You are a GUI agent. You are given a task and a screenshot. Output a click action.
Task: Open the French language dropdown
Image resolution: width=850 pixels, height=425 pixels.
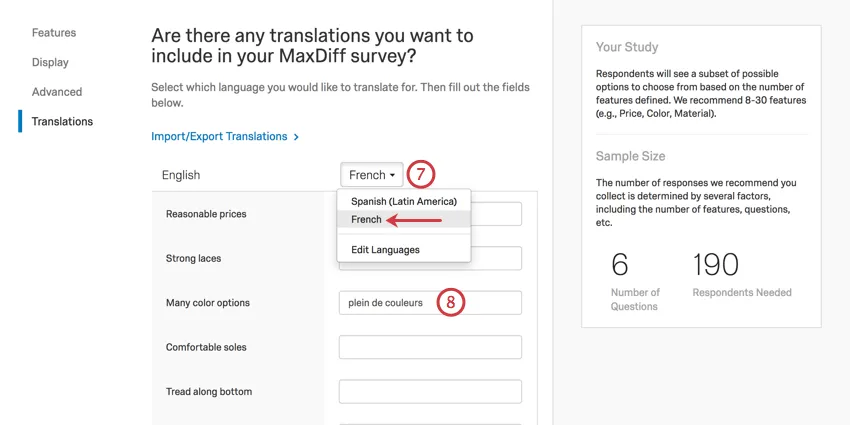pyautogui.click(x=371, y=175)
